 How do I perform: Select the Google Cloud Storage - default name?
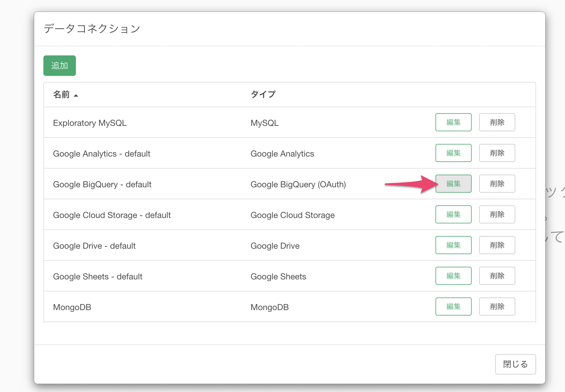tap(112, 215)
